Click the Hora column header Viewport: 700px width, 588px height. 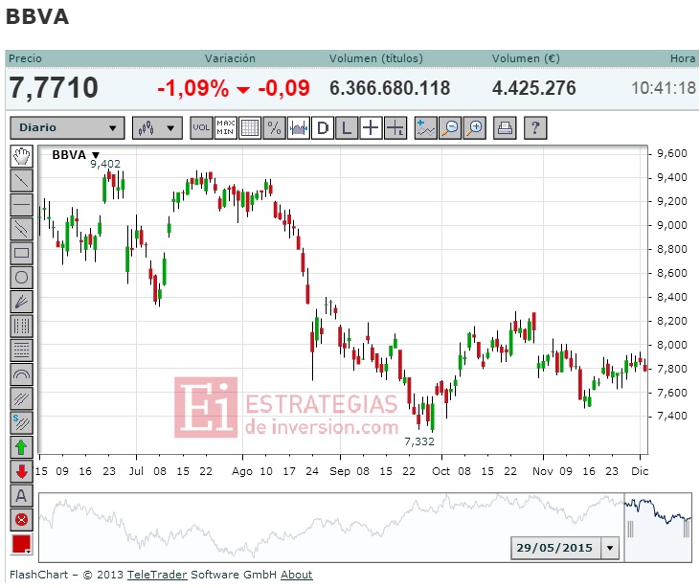tap(683, 58)
